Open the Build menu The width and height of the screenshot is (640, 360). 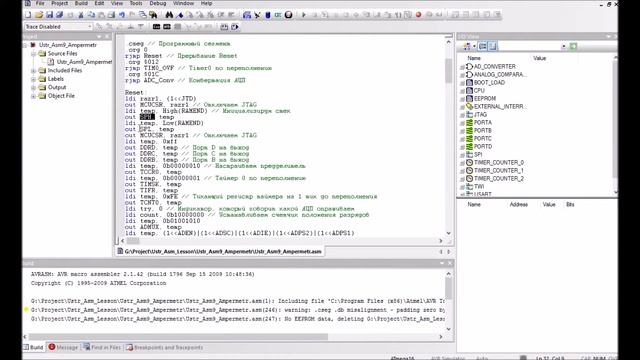(81, 3)
